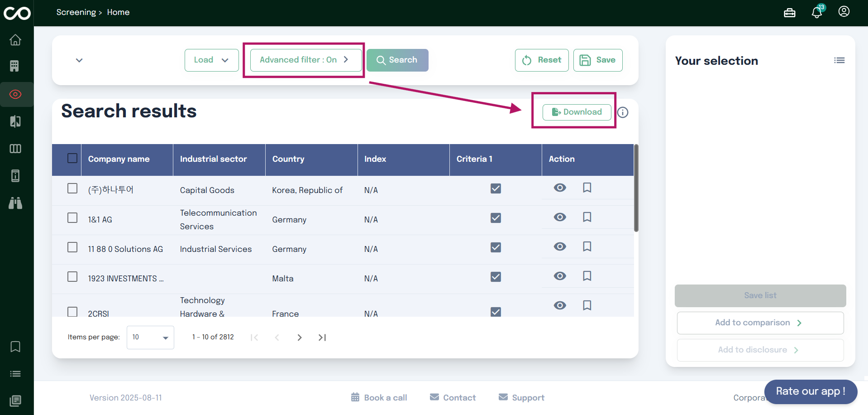Go to Home via sidebar house icon
868x415 pixels.
(x=15, y=40)
